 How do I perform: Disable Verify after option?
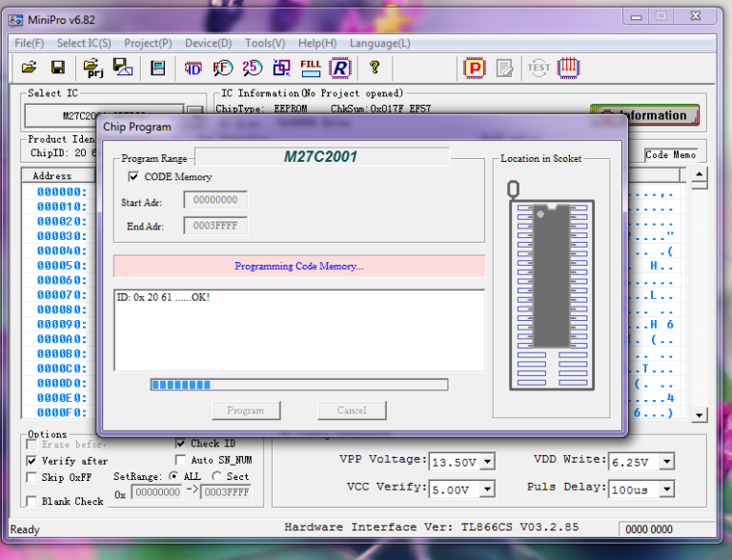coord(31,461)
